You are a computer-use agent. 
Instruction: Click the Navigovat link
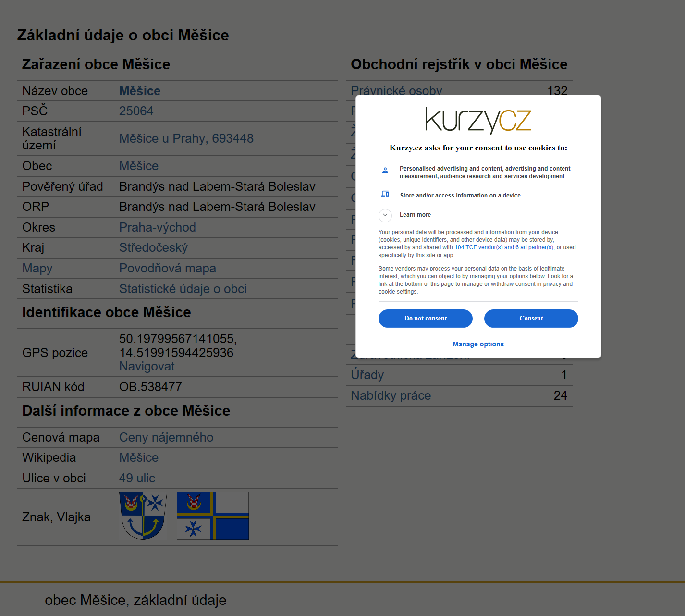click(147, 366)
